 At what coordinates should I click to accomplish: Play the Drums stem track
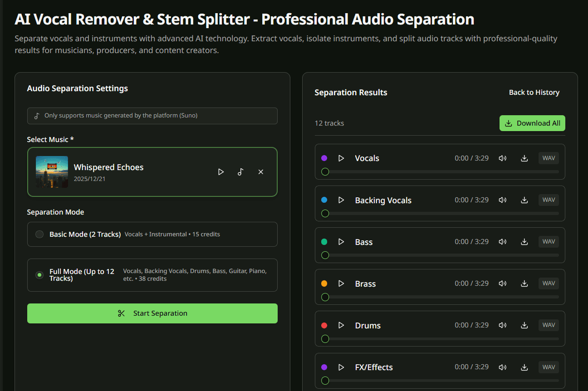341,325
